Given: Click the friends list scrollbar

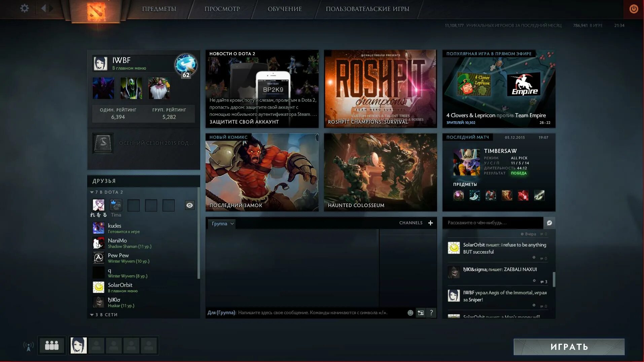Looking at the screenshot, I should [199, 233].
